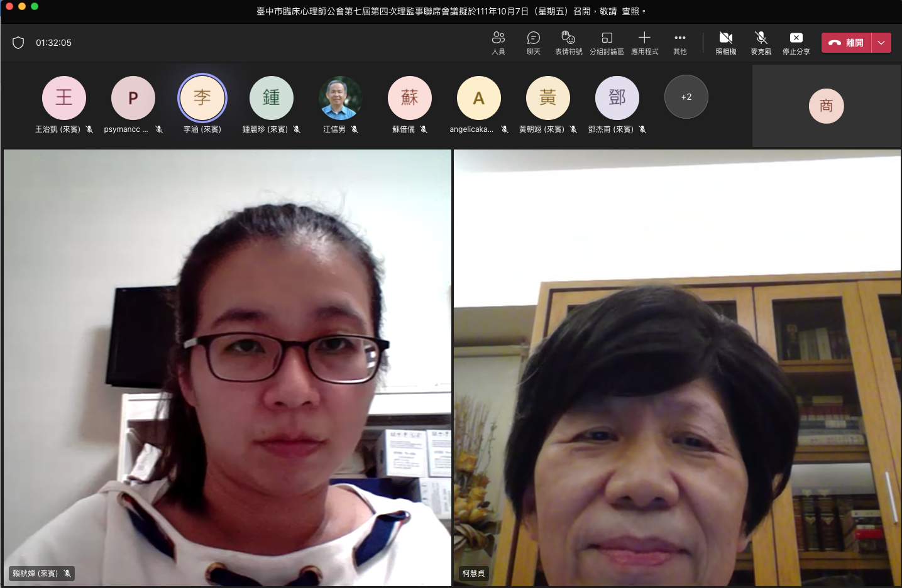This screenshot has width=902, height=588.
Task: Select participant avatar 黃 黃朝翊
Action: (548, 97)
